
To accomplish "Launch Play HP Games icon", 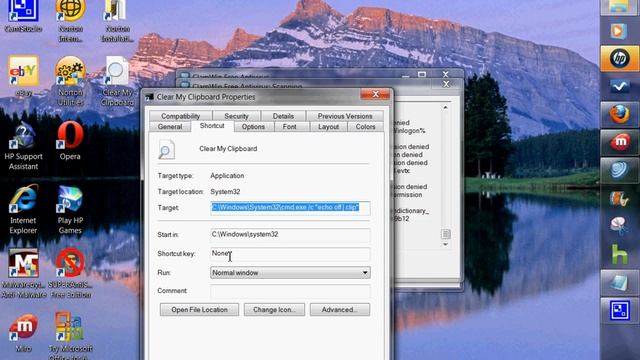I will [70, 210].
